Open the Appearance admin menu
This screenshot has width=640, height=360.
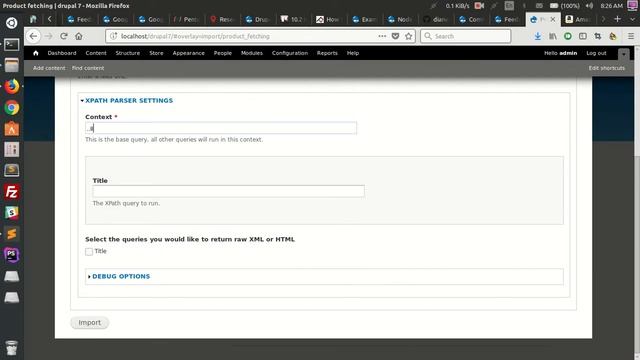coord(188,53)
